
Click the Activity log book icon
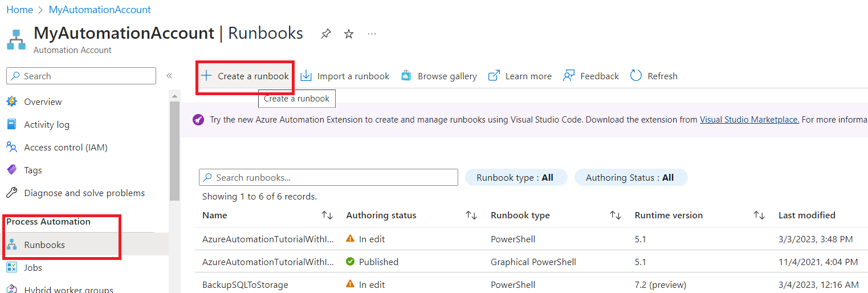pos(11,124)
